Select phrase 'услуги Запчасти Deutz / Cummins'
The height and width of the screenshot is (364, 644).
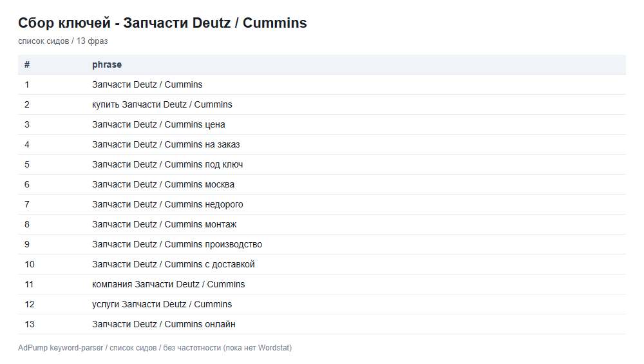162,305
